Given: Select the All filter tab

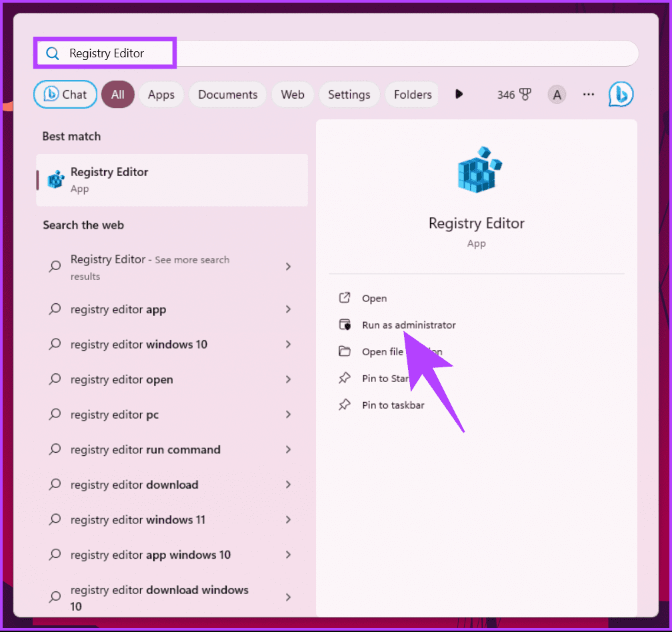Looking at the screenshot, I should (118, 94).
